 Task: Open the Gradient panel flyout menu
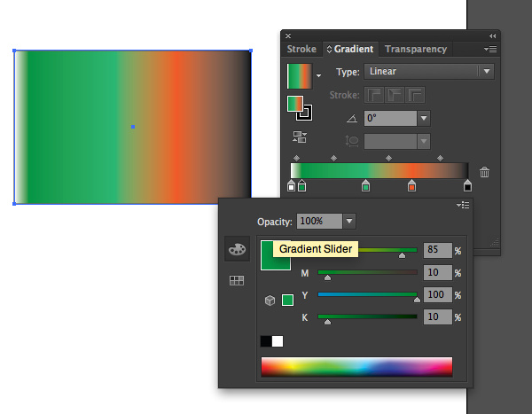coord(489,49)
